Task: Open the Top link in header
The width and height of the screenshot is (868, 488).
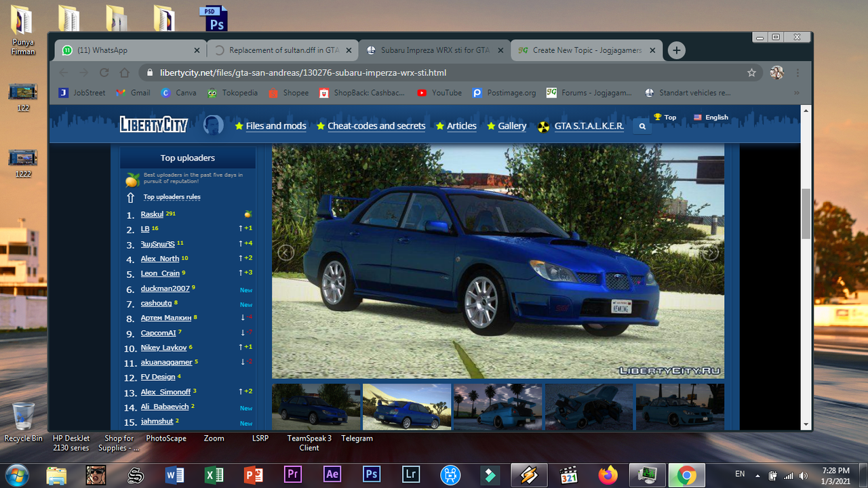Action: tap(665, 117)
